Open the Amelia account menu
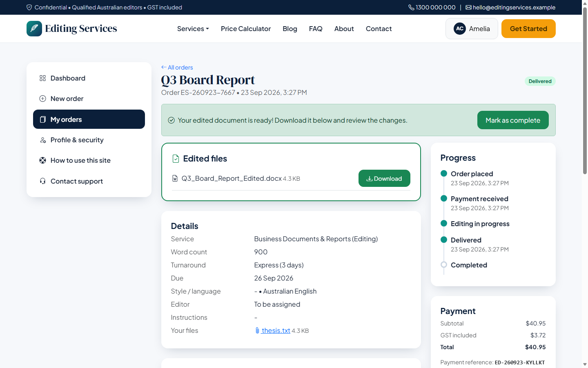This screenshot has height=368, width=588. (472, 29)
